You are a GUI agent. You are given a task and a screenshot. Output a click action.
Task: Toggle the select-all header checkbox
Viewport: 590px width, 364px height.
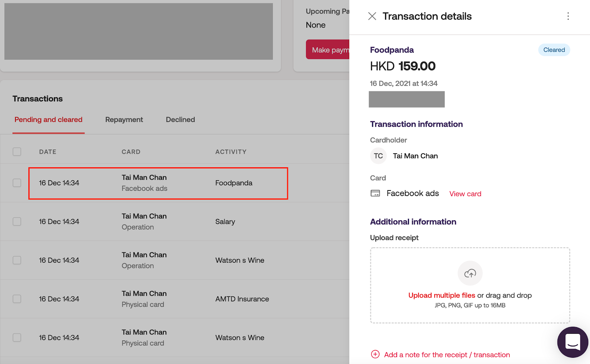(17, 152)
